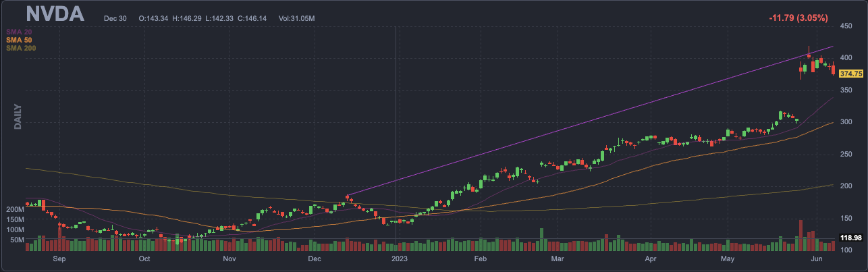Click the Apr date axis label
The width and height of the screenshot is (868, 272).
pyautogui.click(x=651, y=259)
